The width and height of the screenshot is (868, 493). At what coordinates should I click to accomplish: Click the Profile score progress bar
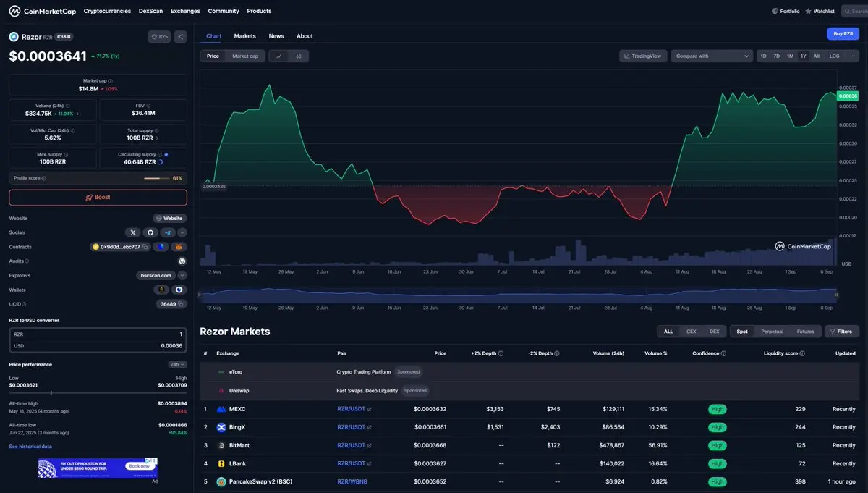(x=156, y=178)
